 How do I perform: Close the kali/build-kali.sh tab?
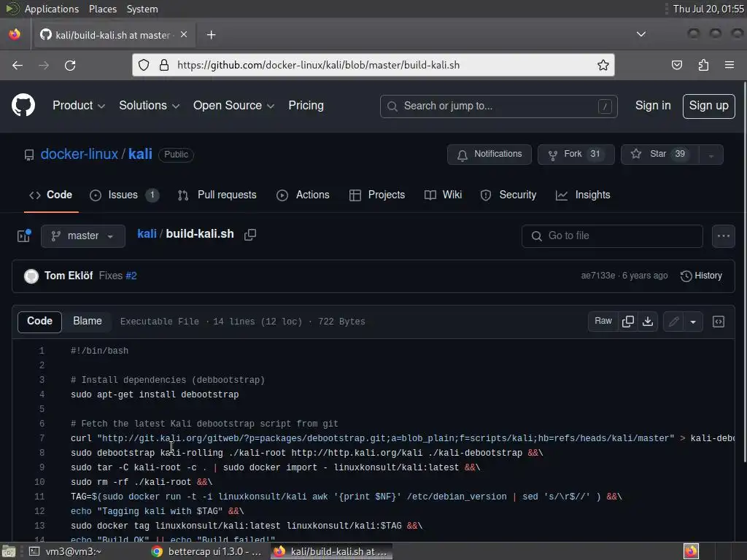point(184,35)
